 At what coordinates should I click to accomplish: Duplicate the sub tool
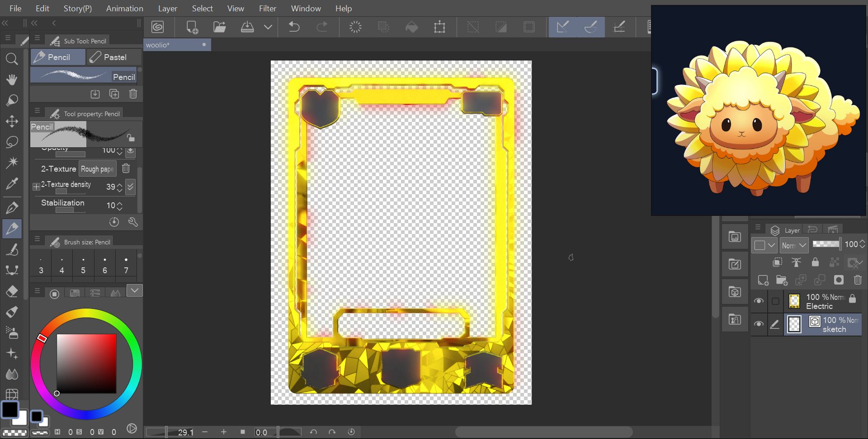[x=114, y=94]
